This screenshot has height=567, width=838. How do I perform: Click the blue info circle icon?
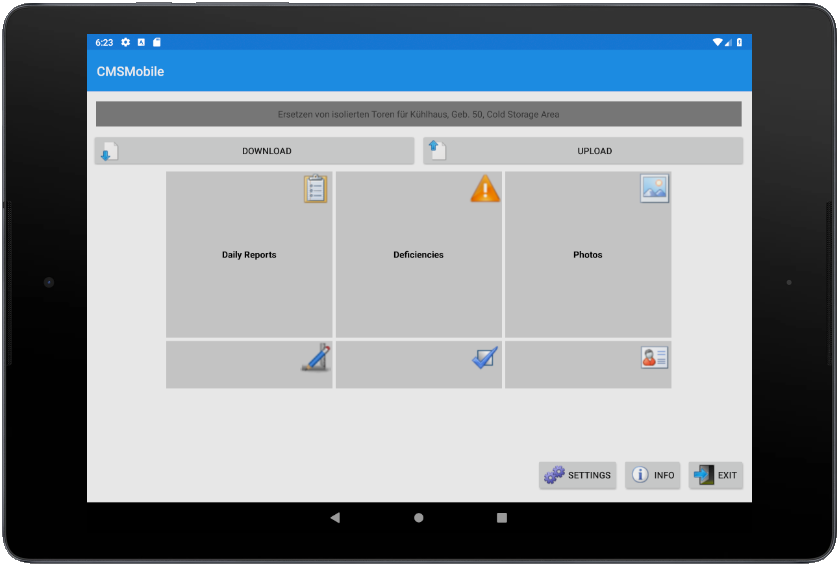coord(640,475)
